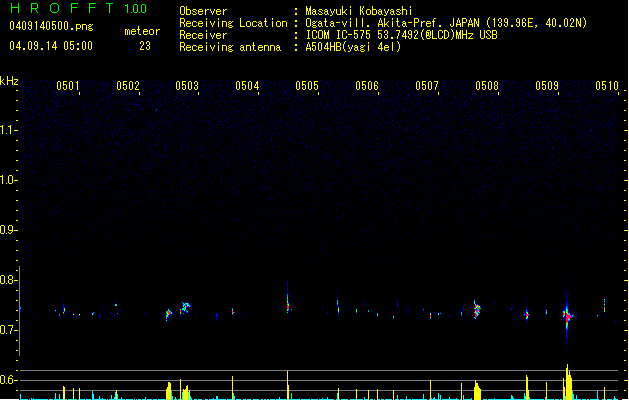The height and width of the screenshot is (400, 629).
Task: Click the 0504 time marker
Action: (x=247, y=86)
